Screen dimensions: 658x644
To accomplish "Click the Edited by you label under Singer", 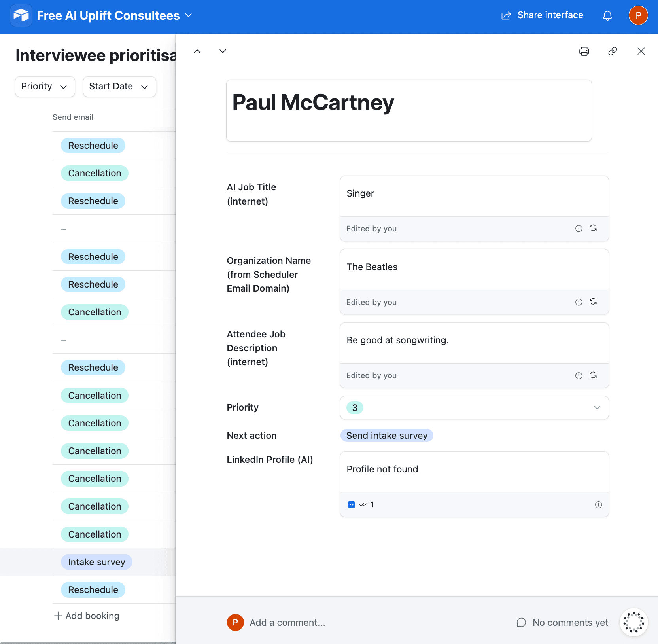I will 371,229.
